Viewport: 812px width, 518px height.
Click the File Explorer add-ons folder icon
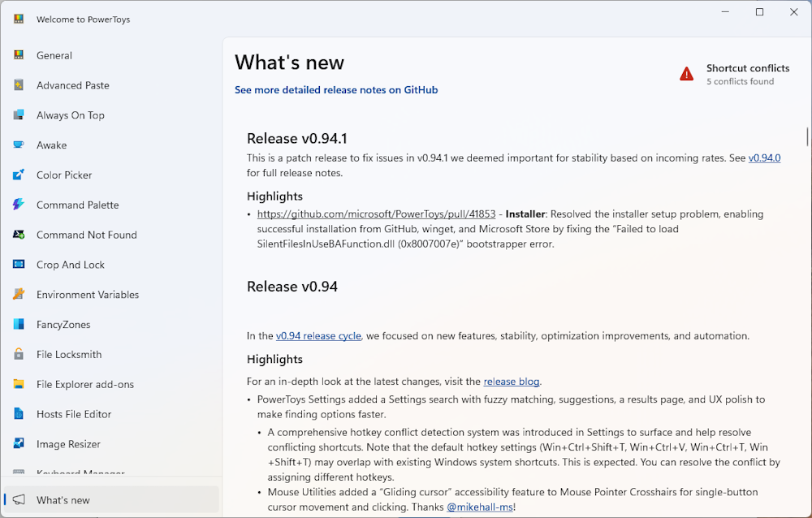tap(19, 384)
